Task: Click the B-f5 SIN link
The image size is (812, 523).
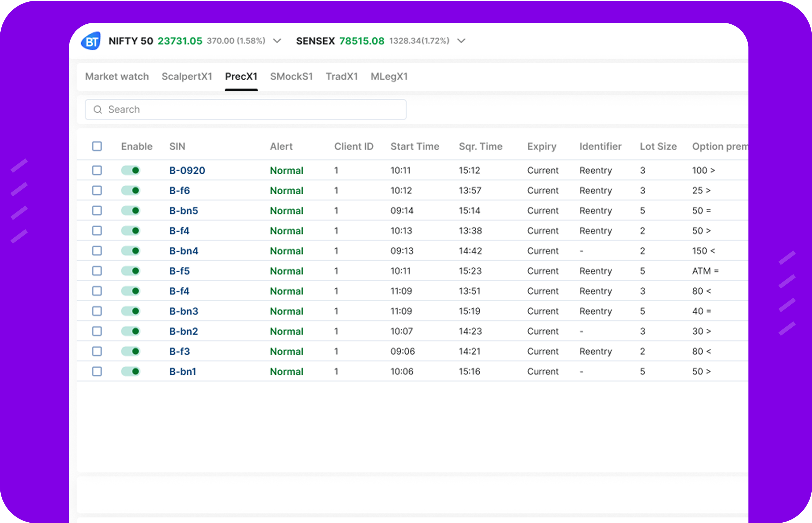Action: click(x=179, y=271)
